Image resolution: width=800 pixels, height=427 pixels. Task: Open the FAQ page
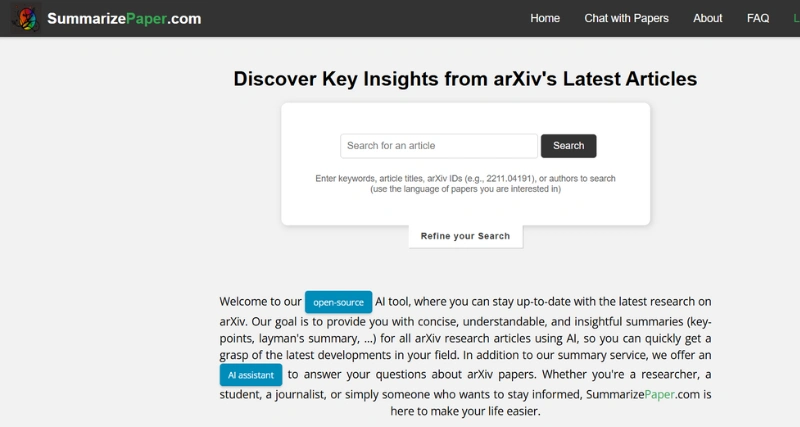(758, 18)
